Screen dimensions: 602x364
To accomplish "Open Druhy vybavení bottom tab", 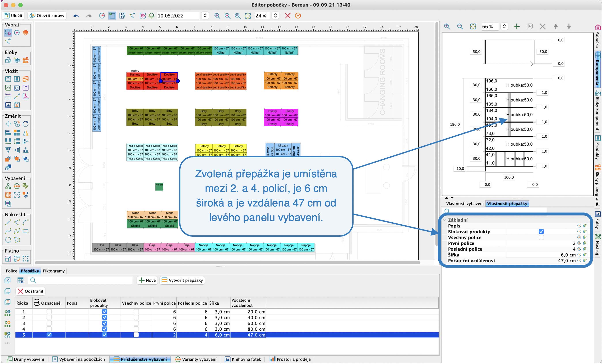I will point(26,359).
